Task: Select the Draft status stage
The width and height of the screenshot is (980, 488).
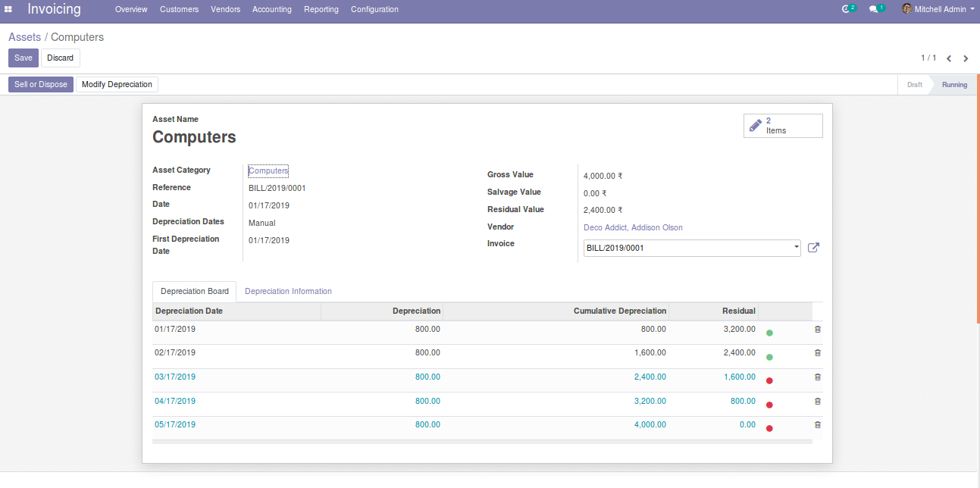Action: 915,84
